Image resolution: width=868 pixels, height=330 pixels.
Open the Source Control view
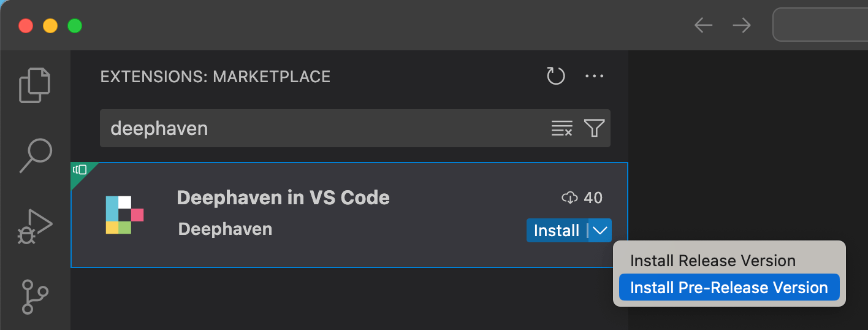(x=35, y=296)
